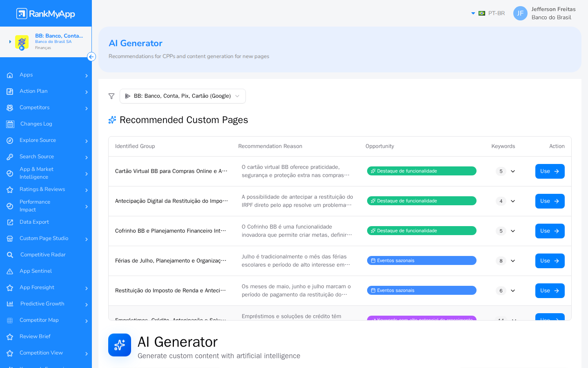Expand keywords for Cofrinho BB row
588x368 pixels.
click(513, 231)
